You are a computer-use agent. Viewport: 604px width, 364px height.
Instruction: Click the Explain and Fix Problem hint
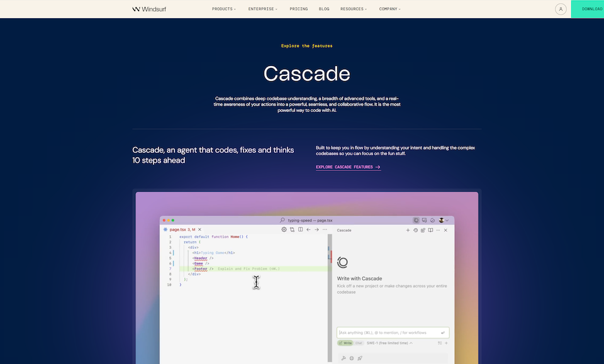(249, 268)
